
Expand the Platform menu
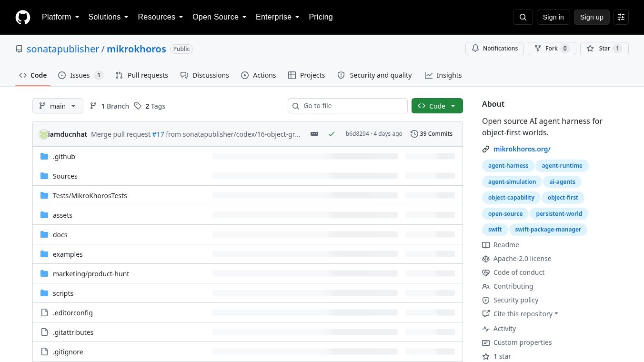click(x=60, y=17)
